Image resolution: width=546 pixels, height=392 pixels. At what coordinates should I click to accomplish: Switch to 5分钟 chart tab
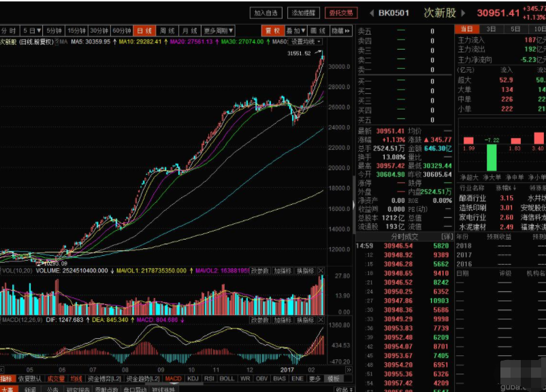(54, 31)
